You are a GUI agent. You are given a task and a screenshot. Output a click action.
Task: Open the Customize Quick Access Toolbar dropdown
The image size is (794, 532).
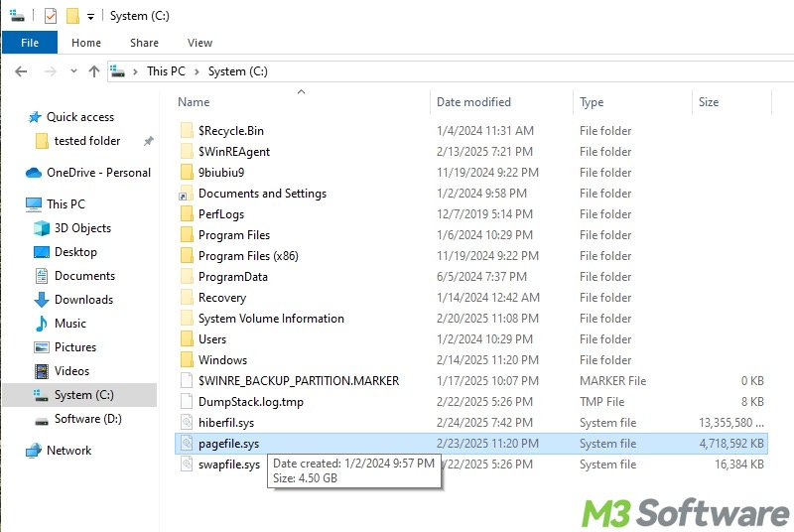(x=90, y=17)
